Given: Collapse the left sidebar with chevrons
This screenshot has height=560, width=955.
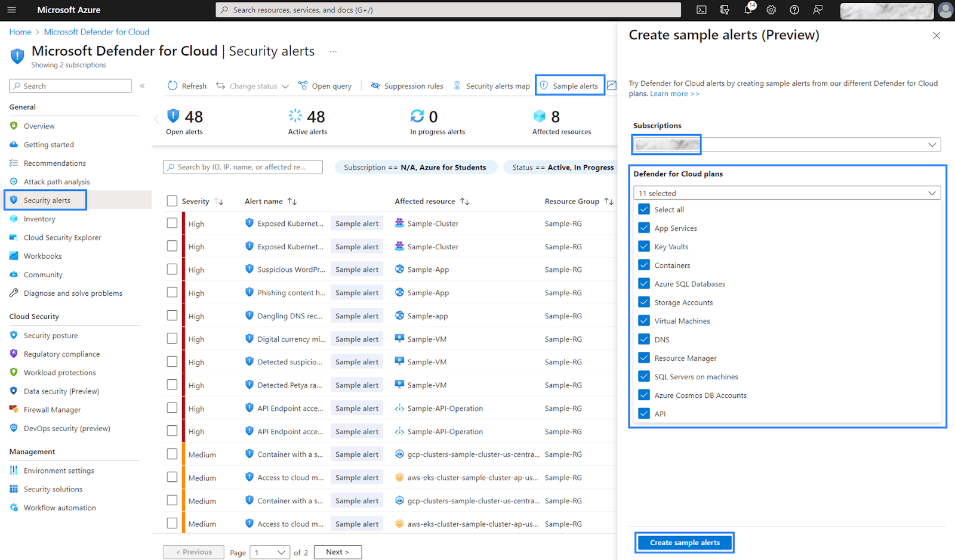Looking at the screenshot, I should pos(142,86).
